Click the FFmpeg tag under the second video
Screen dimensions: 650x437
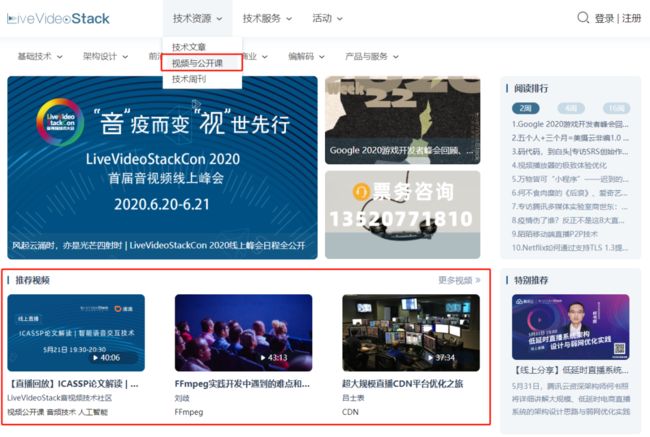tap(189, 412)
